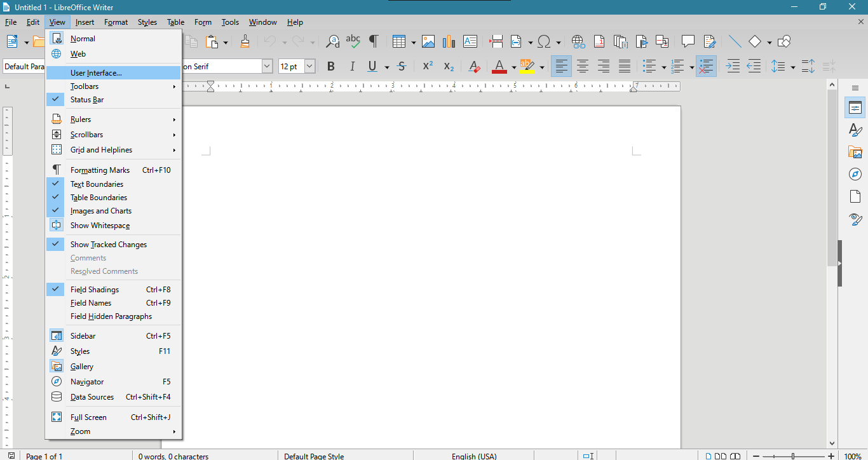Screen dimensions: 868x460
Task: Expand Grid and Helplines submenu
Action: [x=113, y=149]
